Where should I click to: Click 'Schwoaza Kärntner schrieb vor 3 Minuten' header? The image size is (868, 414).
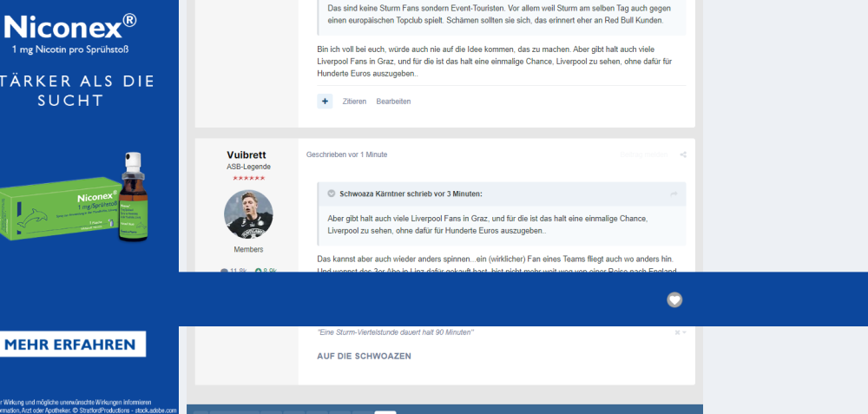coord(411,194)
